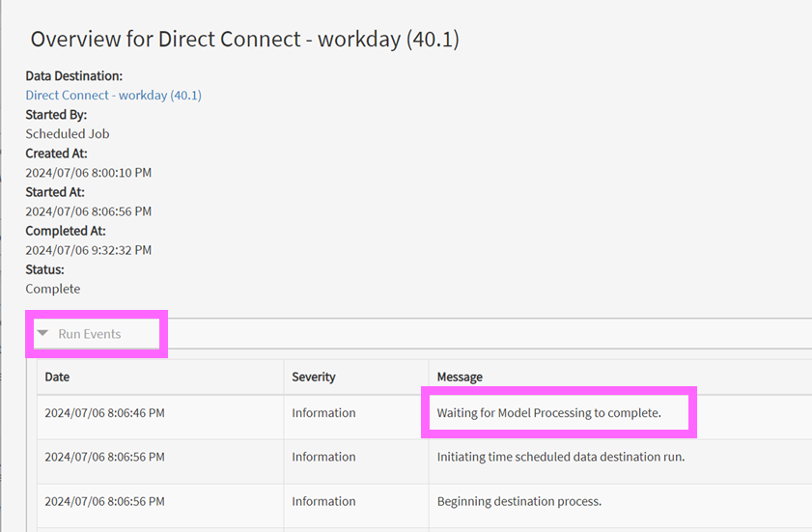Select the 'Beginning destination process.' message
The width and height of the screenshot is (812, 532).
coord(518,501)
